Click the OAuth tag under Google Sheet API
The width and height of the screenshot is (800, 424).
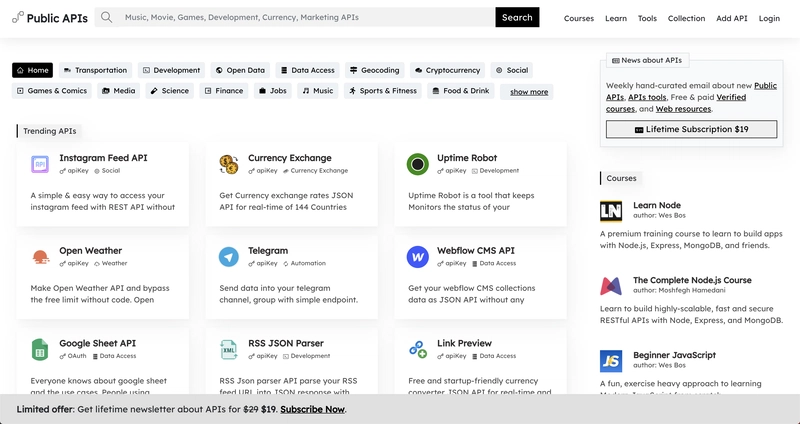(73, 356)
